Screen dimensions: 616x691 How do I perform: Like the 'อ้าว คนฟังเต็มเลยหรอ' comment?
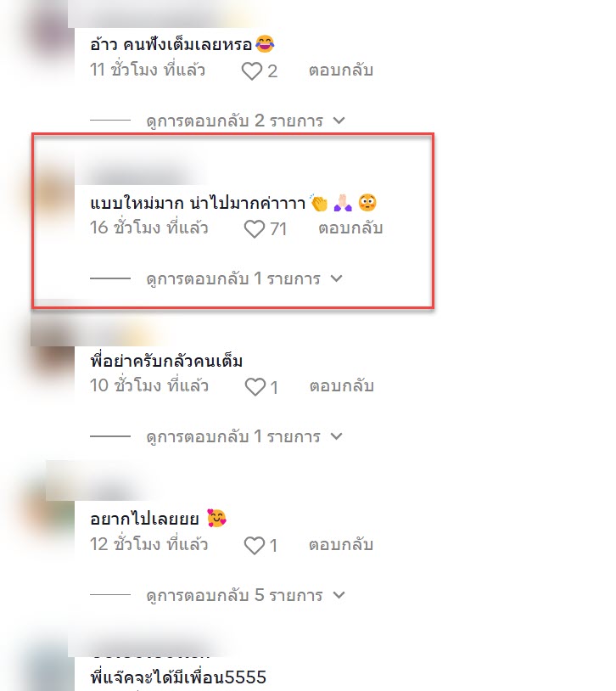(252, 71)
